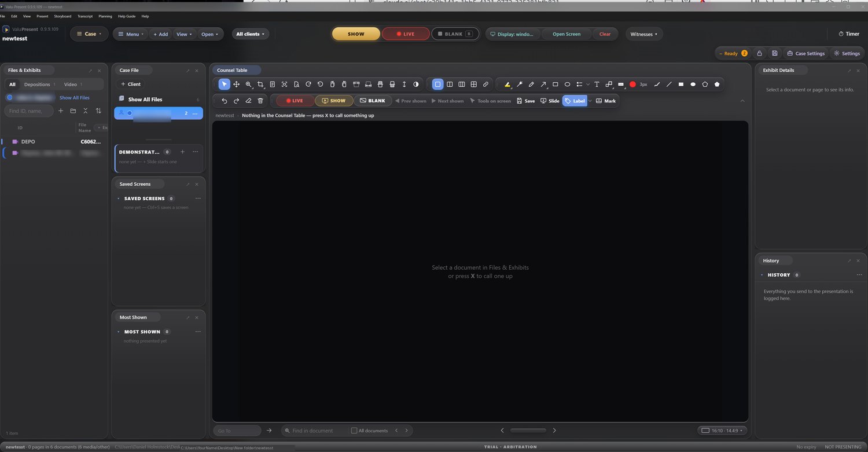Switch to the four-pane grid layout
Viewport: 868px width, 452px height.
473,84
